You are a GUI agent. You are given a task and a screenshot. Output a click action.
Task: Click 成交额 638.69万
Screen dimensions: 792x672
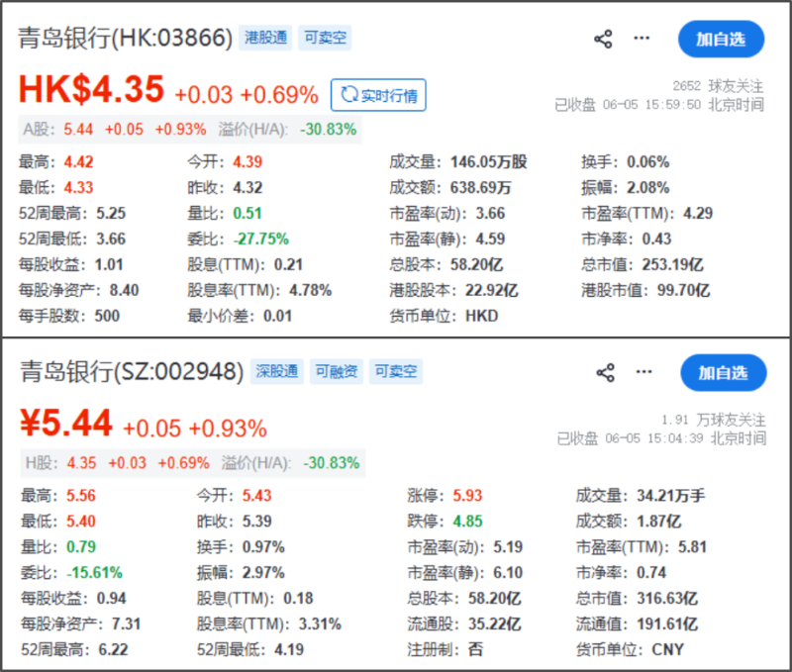(x=450, y=188)
